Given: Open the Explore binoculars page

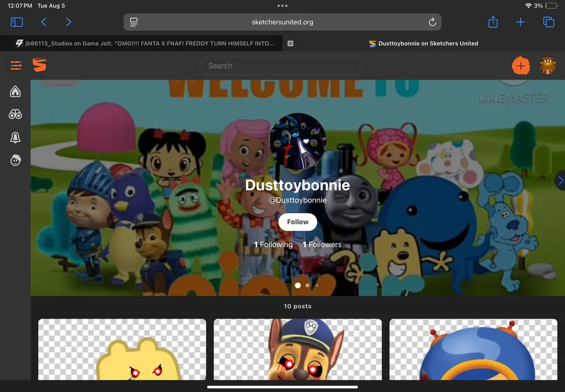Looking at the screenshot, I should click(x=15, y=115).
